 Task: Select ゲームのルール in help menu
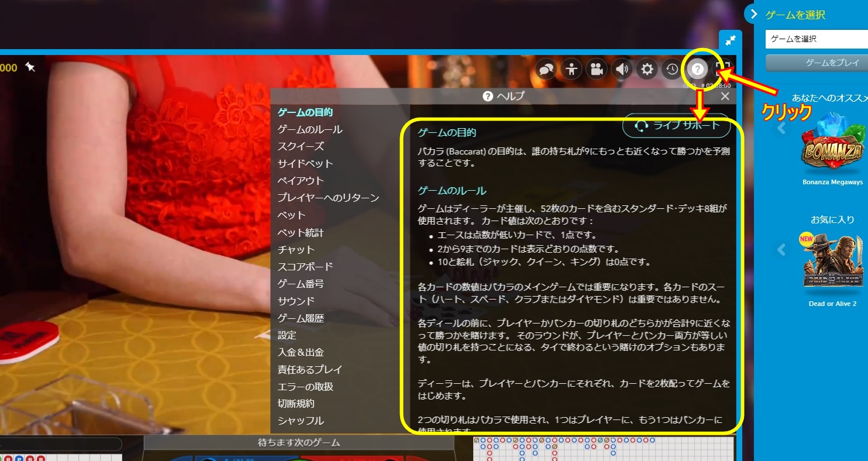pyautogui.click(x=310, y=129)
